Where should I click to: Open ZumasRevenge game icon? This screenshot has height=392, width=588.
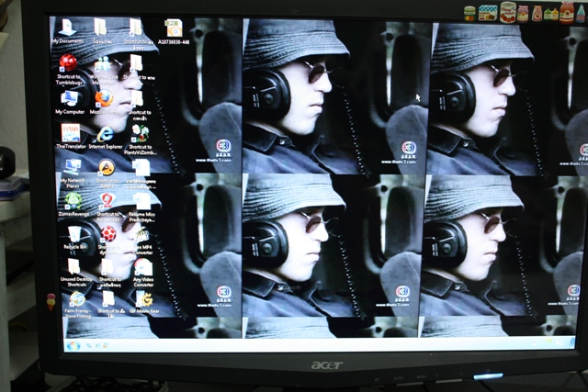pos(73,205)
